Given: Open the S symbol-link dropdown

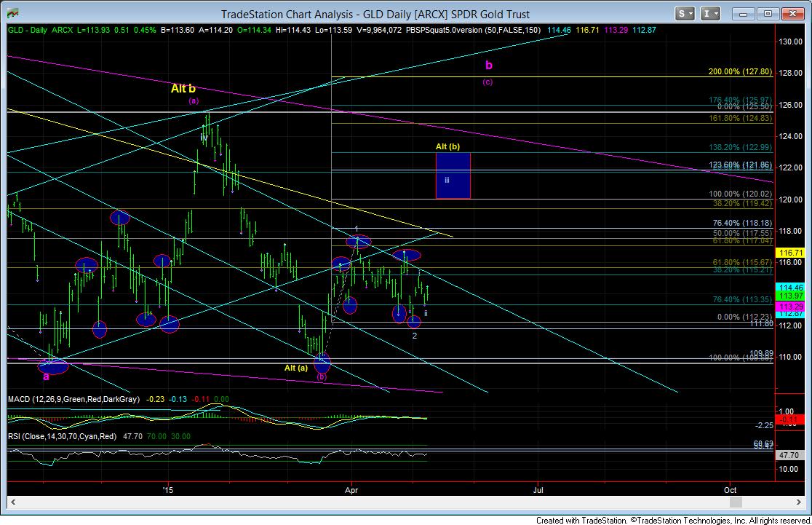Looking at the screenshot, I should 685,14.
